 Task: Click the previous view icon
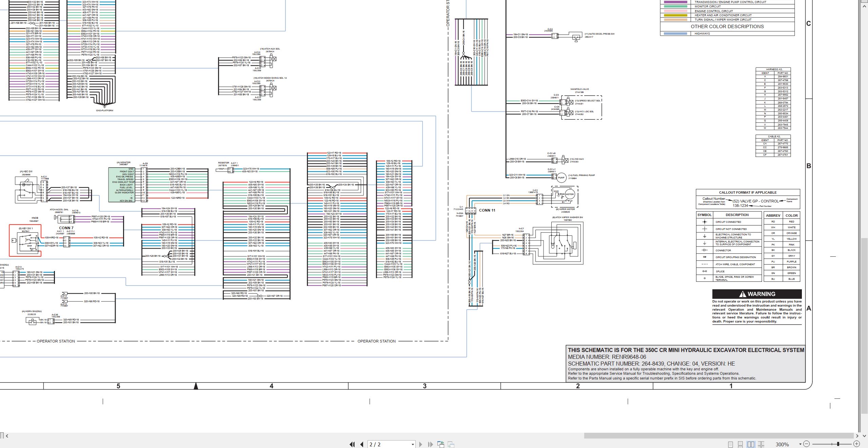441,444
